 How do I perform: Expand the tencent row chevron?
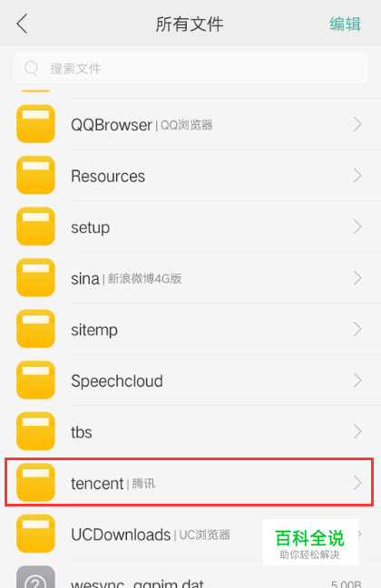pyautogui.click(x=357, y=483)
